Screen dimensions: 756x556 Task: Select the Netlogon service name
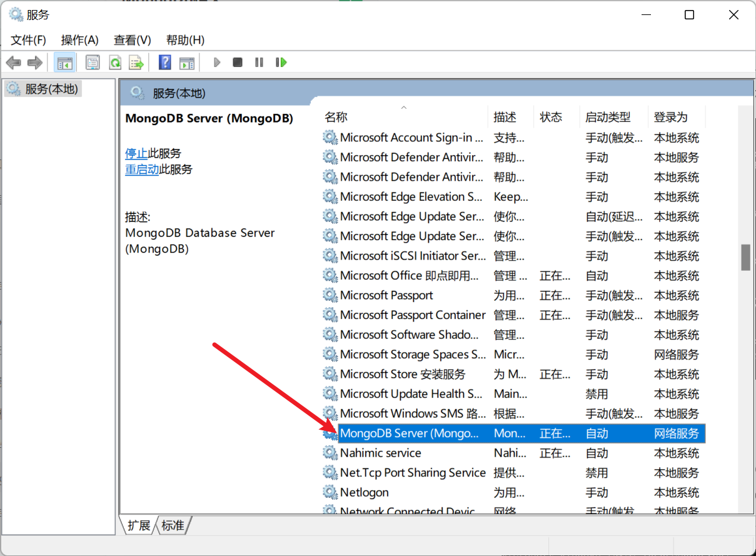365,492
